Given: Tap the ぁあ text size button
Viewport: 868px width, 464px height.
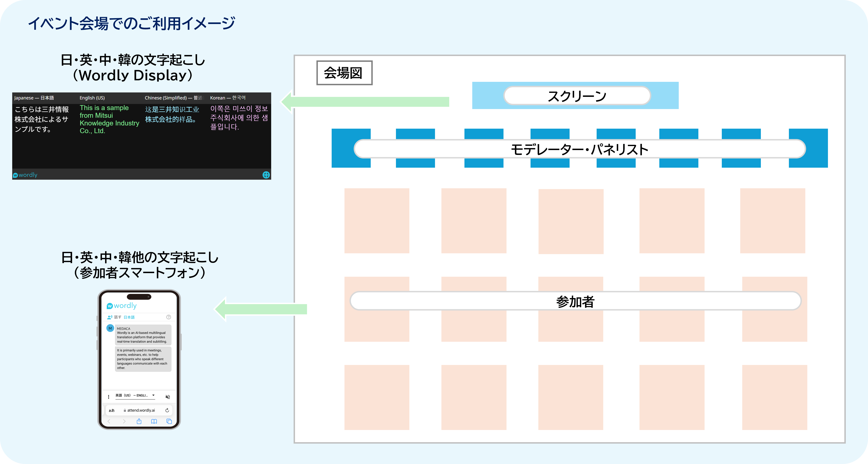Looking at the screenshot, I should pyautogui.click(x=112, y=410).
